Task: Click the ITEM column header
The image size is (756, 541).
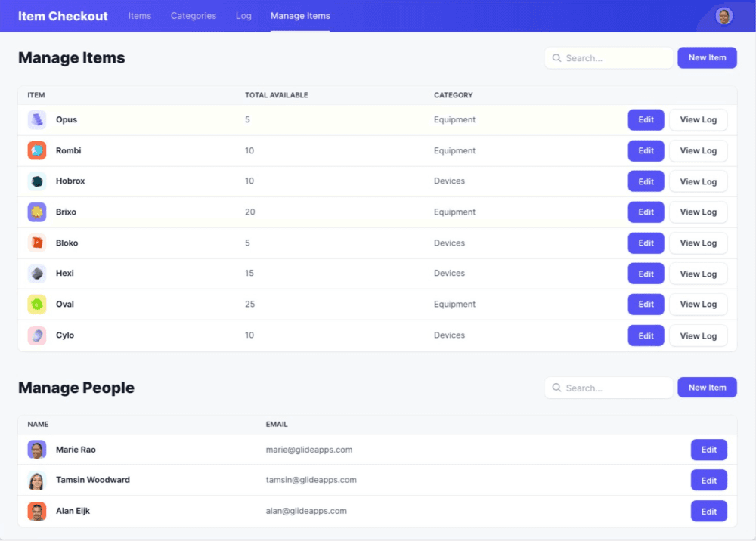Action: (x=36, y=95)
